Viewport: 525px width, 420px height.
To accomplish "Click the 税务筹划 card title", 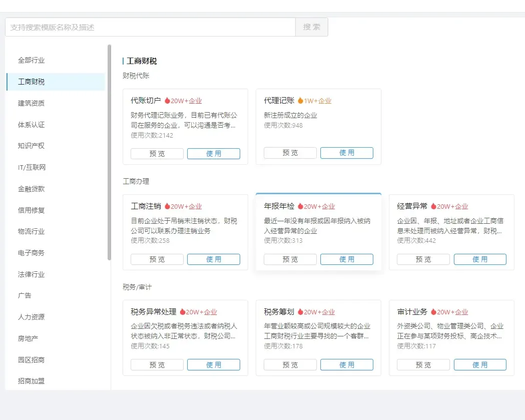I will [x=279, y=312].
